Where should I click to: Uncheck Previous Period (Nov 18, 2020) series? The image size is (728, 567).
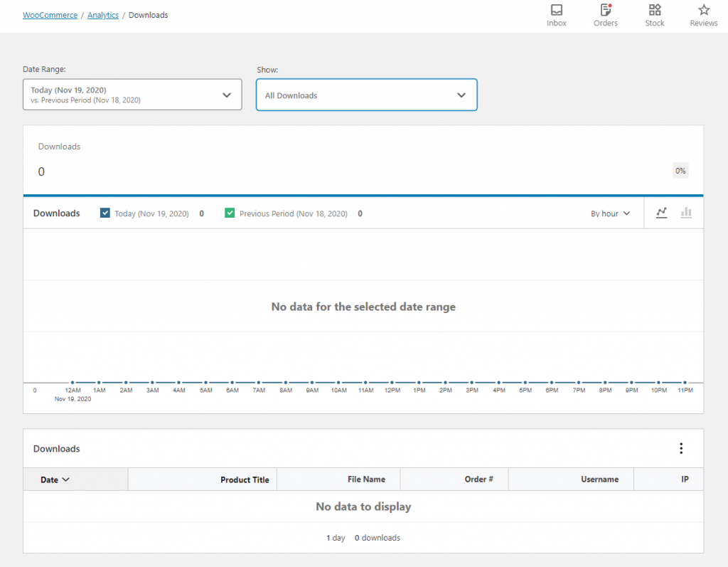point(230,213)
